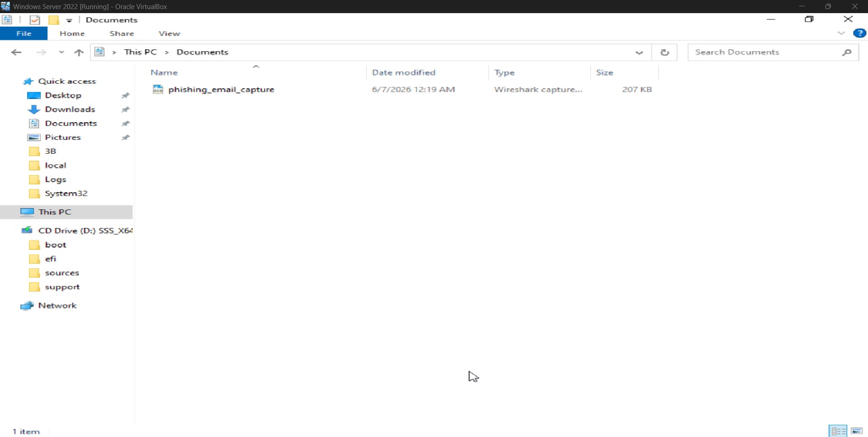Click the address bar location icon
The height and width of the screenshot is (437, 868).
tap(100, 52)
